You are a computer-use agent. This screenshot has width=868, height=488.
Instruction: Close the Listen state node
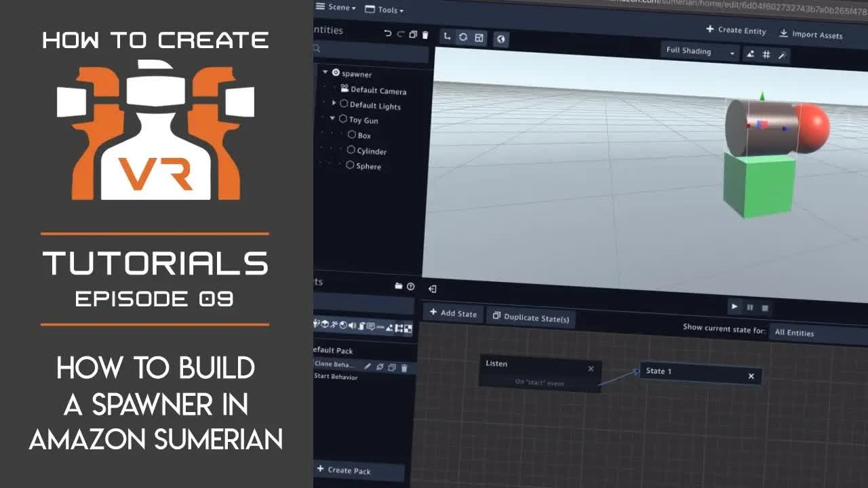591,369
